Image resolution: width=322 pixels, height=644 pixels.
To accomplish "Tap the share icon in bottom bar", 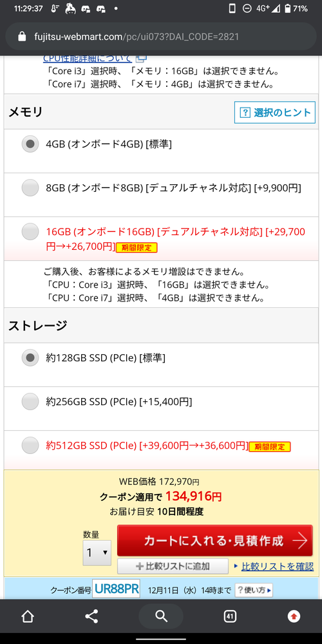I will pyautogui.click(x=91, y=616).
